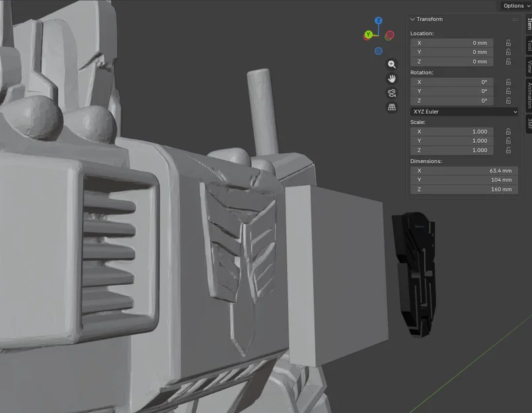
Task: Click Dimensions Z field showing 160 mm
Action: [x=464, y=190]
